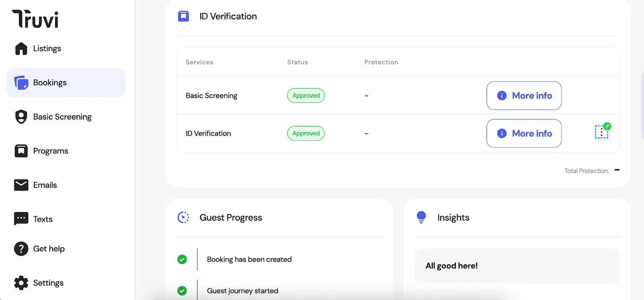Click the Settings gear icon
Viewport: 644px width, 300px height.
21,283
